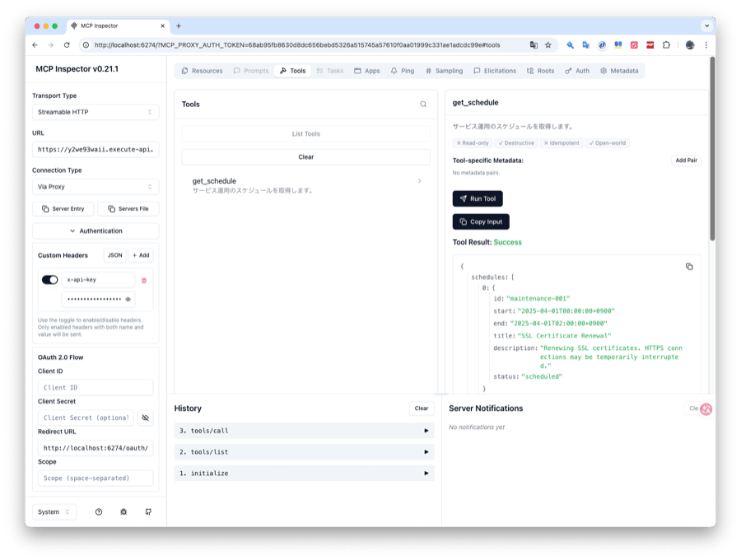
Task: Clear the tools list
Action: pos(305,157)
